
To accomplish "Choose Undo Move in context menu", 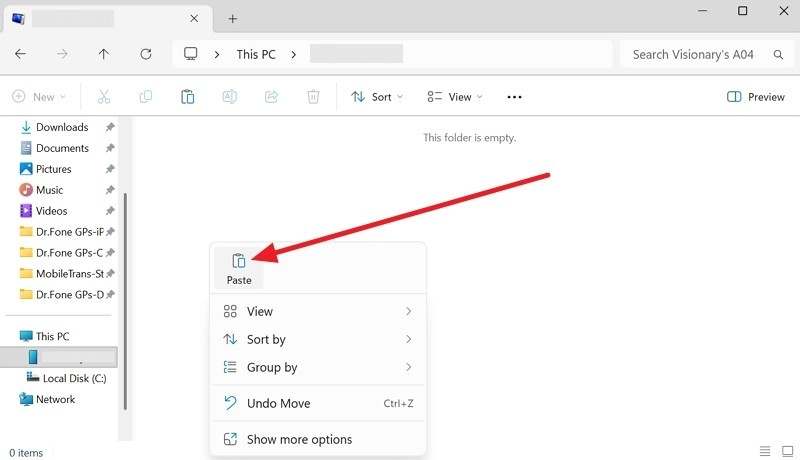I will [318, 403].
